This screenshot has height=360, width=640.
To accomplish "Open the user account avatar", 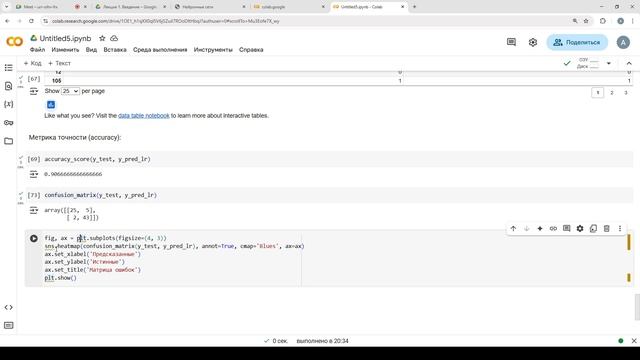I will point(623,42).
